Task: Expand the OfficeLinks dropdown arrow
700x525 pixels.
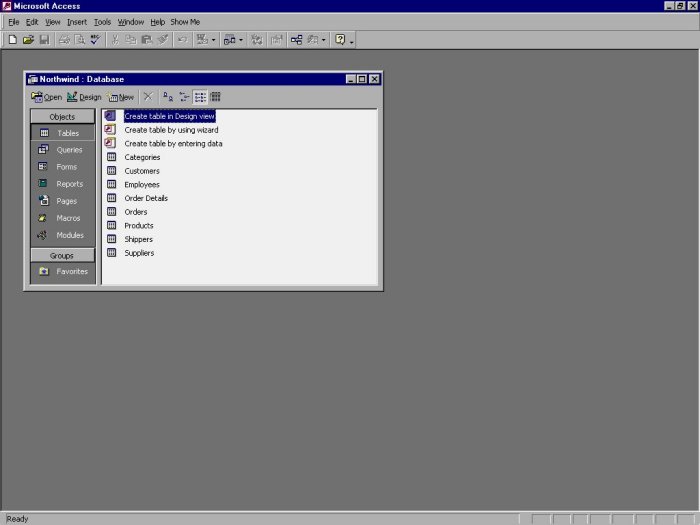Action: [x=213, y=40]
